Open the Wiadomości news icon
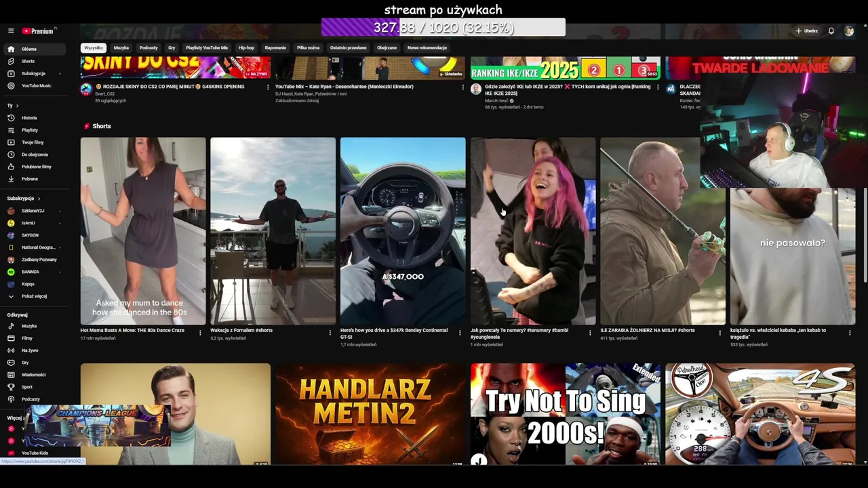This screenshot has height=488, width=868. [x=11, y=375]
